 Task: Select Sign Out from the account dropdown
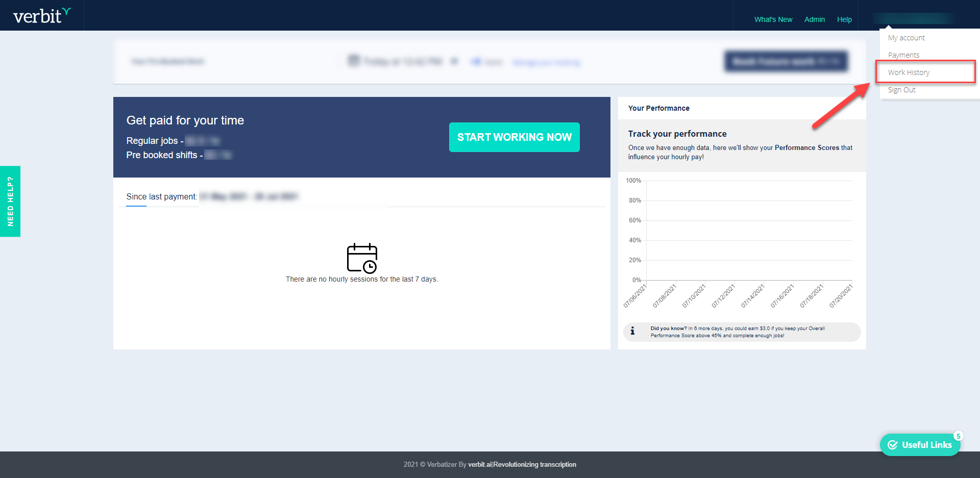click(902, 89)
